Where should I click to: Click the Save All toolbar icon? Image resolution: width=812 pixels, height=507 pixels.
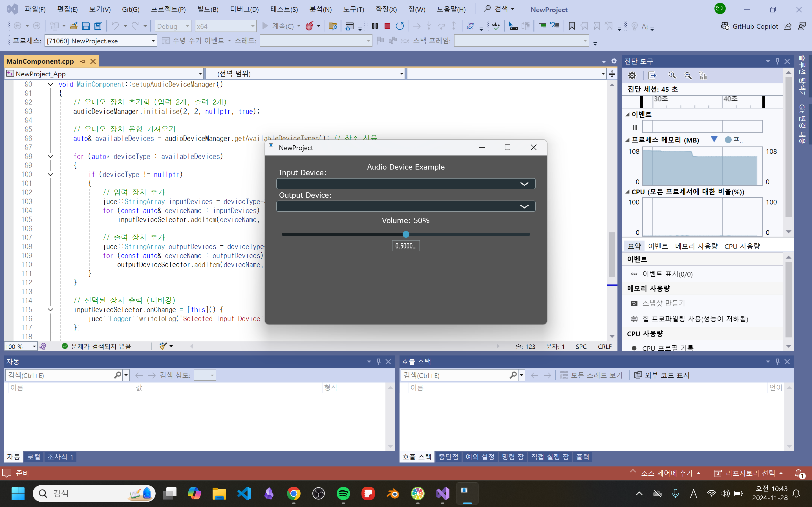pos(98,26)
